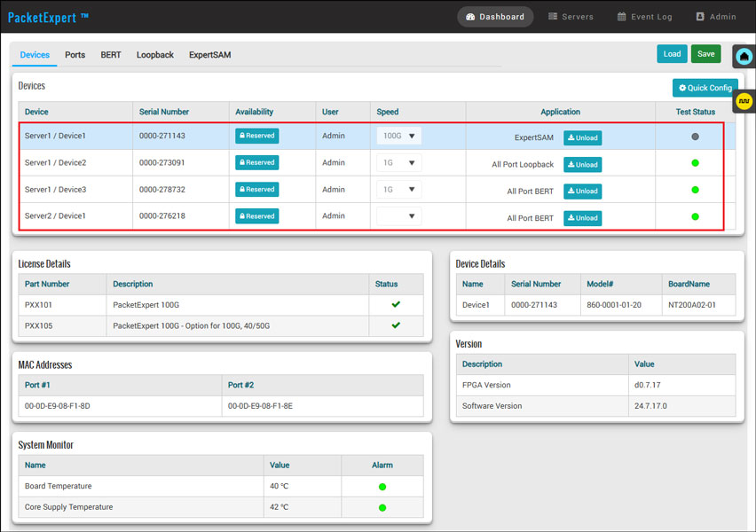Screen dimensions: 756x532
Task: Open the Dashboard view
Action: pos(495,17)
